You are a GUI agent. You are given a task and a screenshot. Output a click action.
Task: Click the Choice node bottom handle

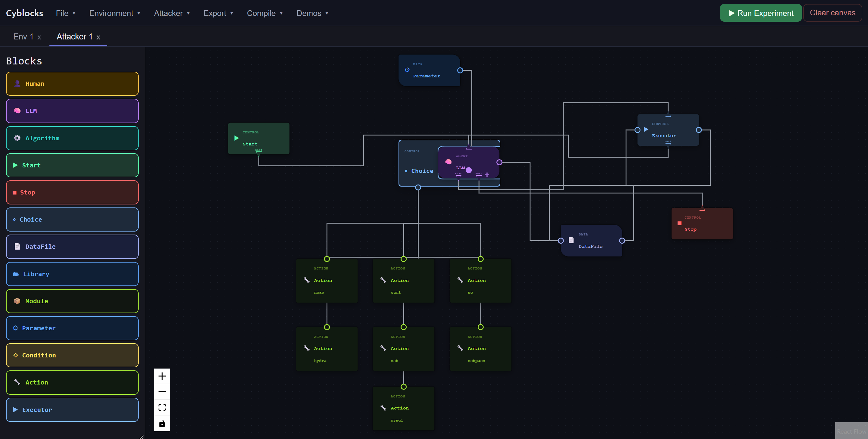(418, 188)
